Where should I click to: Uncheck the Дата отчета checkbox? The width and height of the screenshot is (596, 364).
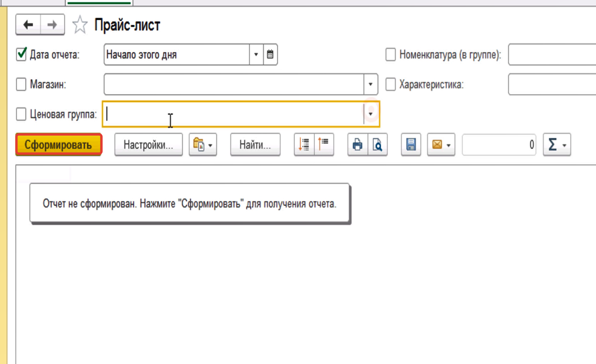21,55
